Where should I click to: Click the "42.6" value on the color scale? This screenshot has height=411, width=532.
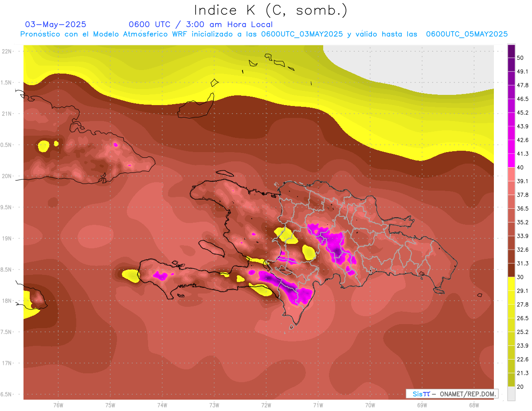[523, 140]
